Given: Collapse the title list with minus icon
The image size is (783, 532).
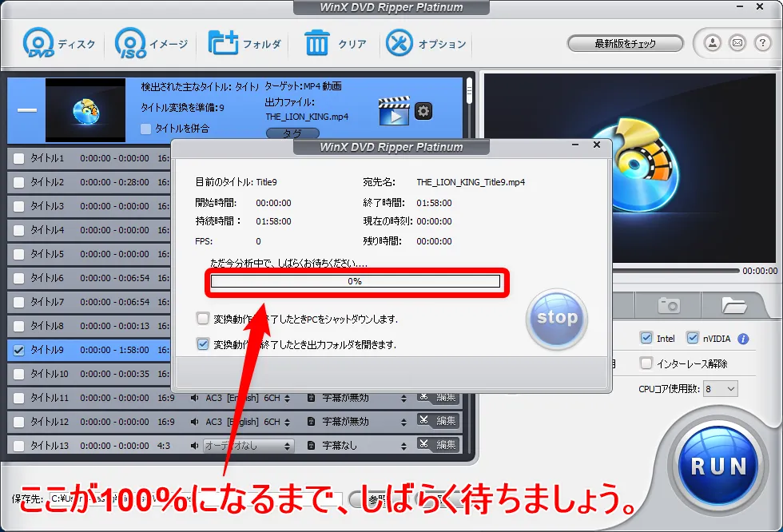Looking at the screenshot, I should 27,109.
